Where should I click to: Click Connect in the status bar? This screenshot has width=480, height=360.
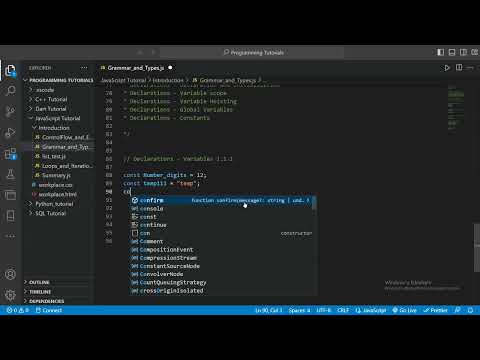click(49, 310)
